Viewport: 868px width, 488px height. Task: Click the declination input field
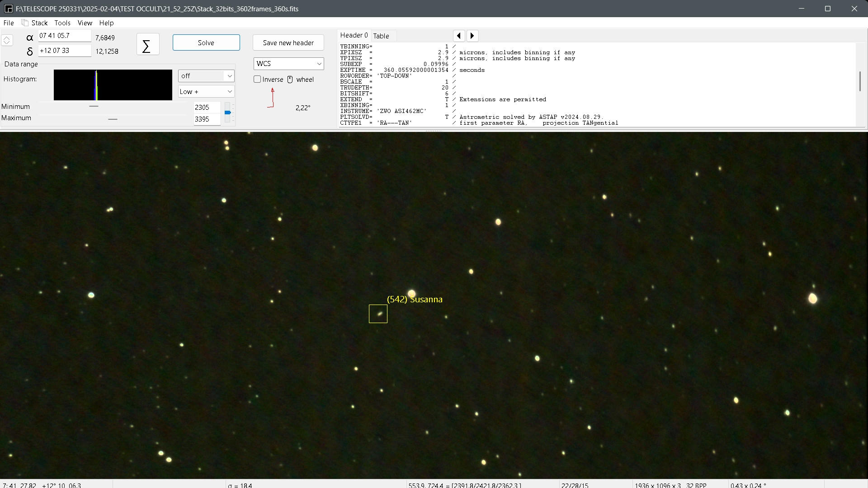(64, 51)
